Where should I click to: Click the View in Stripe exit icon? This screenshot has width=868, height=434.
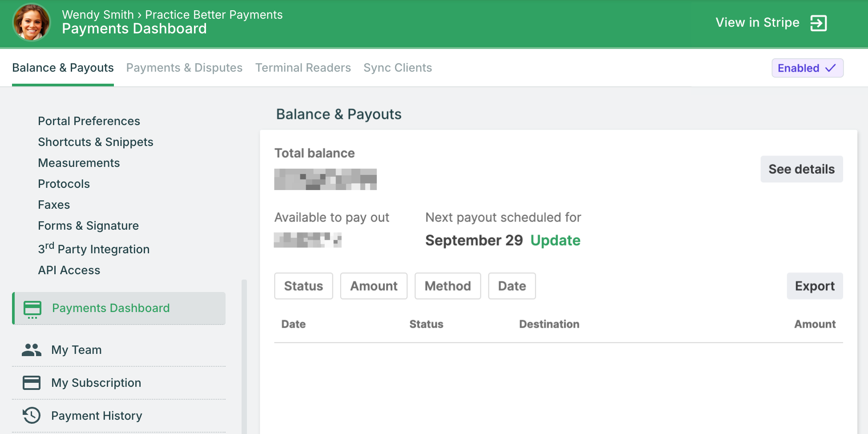pos(818,23)
